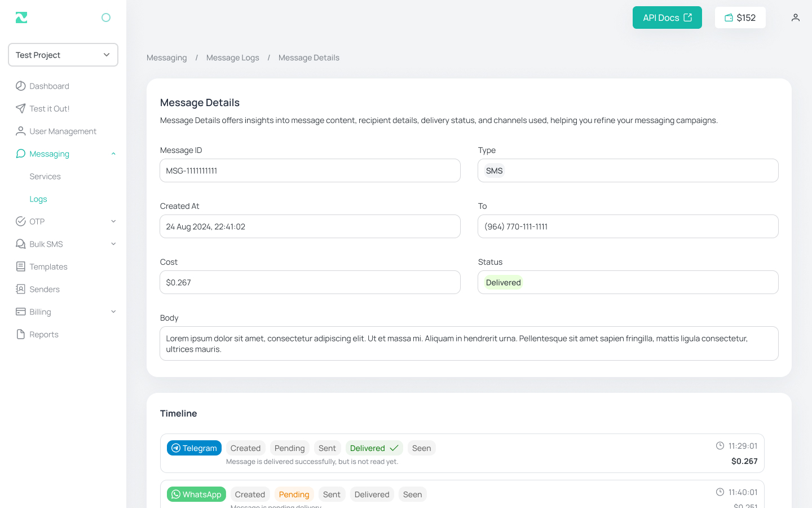
Task: Open the Test Project selector dropdown
Action: click(63, 55)
